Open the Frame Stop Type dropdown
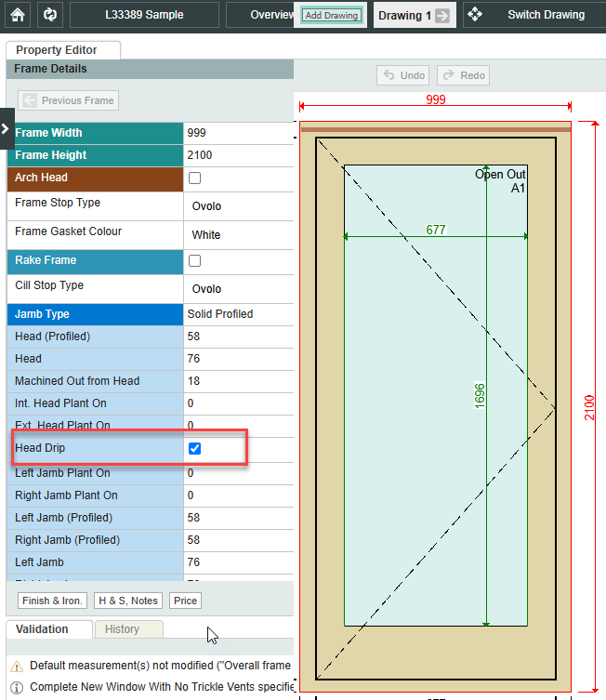 click(x=238, y=206)
